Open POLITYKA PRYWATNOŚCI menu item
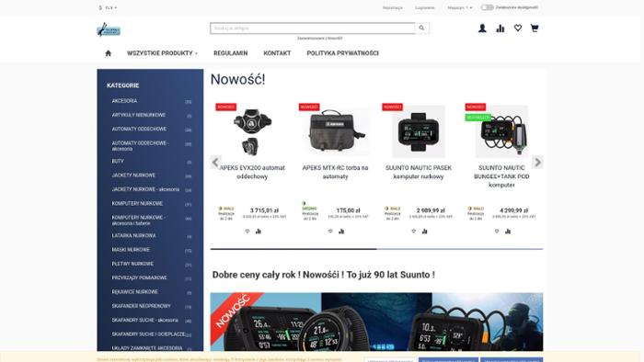644x362 pixels. pos(342,53)
